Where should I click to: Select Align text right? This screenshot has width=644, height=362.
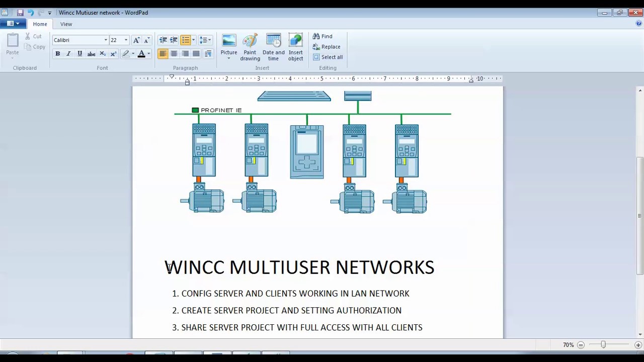tap(185, 54)
